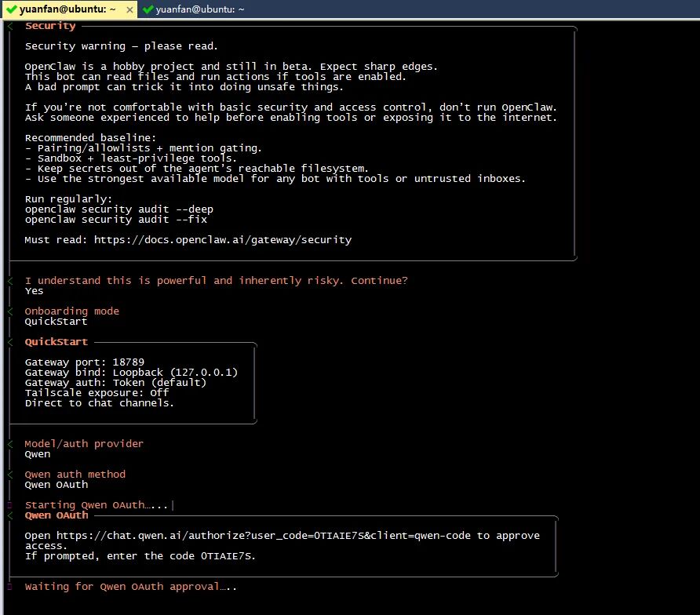Image resolution: width=700 pixels, height=615 pixels.
Task: Click the 'I understand this is powerful' prompt
Action: pyautogui.click(x=216, y=281)
